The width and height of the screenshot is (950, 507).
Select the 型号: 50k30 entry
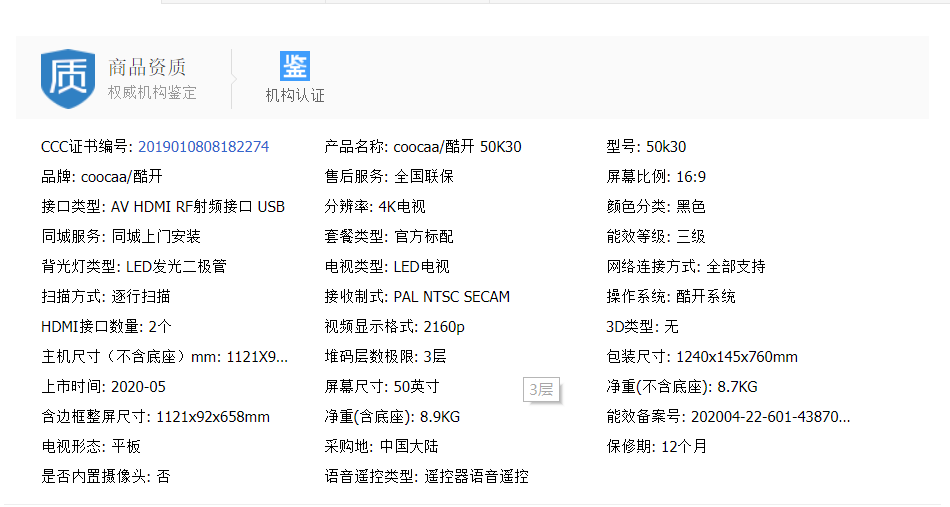coord(646,147)
